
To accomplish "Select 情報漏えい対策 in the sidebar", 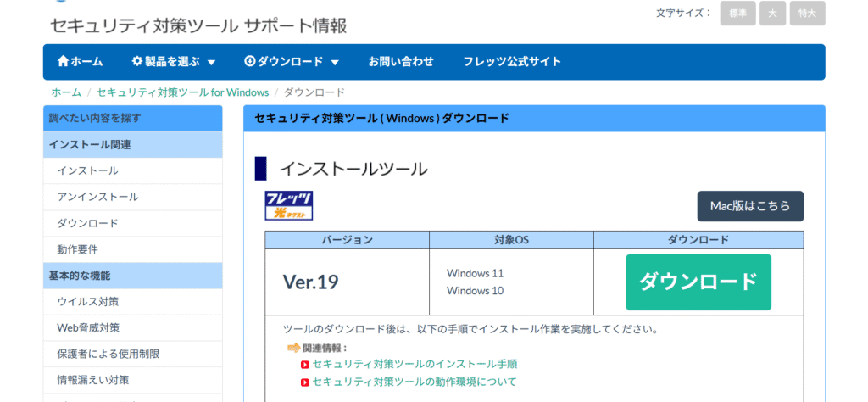I will point(133,380).
